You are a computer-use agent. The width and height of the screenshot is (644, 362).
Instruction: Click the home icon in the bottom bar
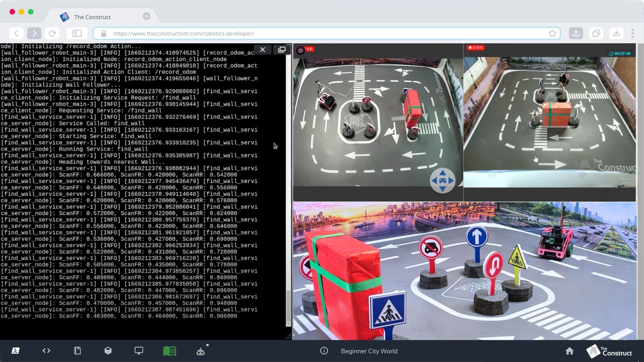click(x=570, y=351)
